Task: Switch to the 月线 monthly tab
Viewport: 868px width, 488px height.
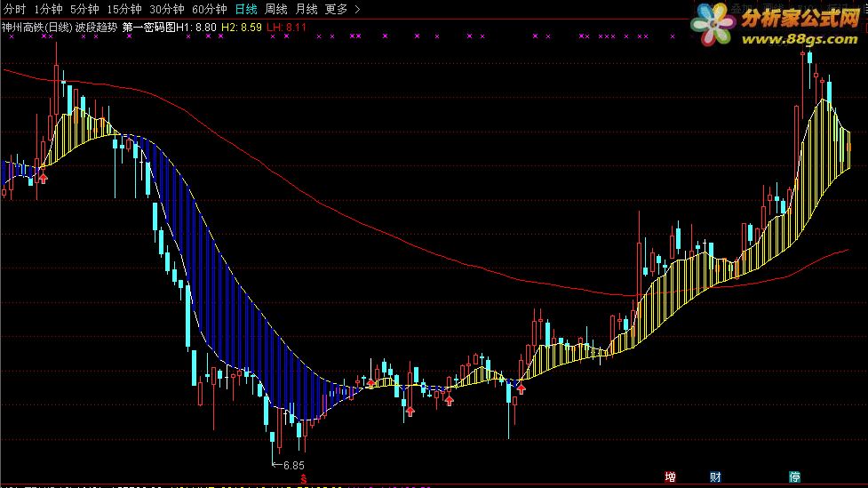Action: click(x=307, y=10)
